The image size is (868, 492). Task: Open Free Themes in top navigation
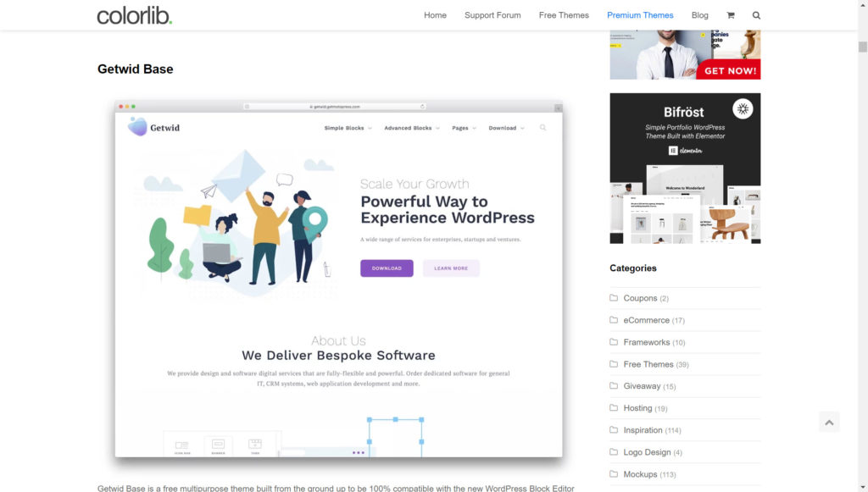tap(564, 15)
